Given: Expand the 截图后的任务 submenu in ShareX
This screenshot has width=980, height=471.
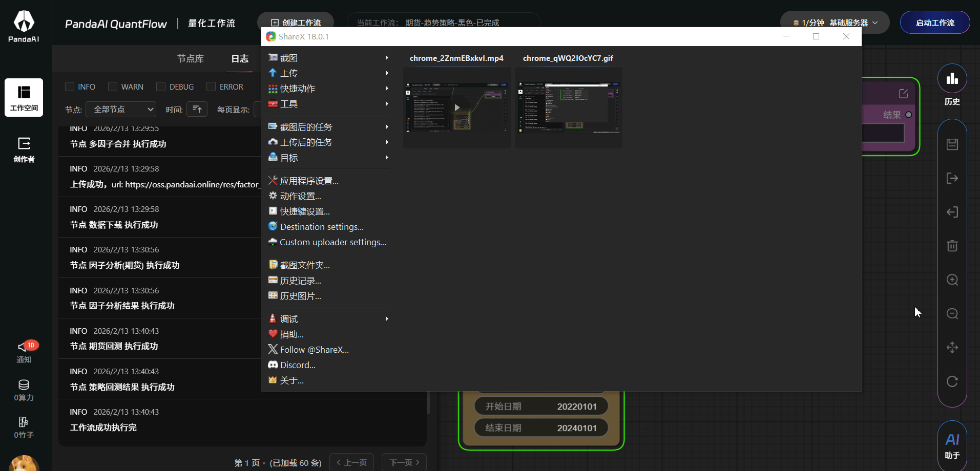Looking at the screenshot, I should [x=328, y=127].
